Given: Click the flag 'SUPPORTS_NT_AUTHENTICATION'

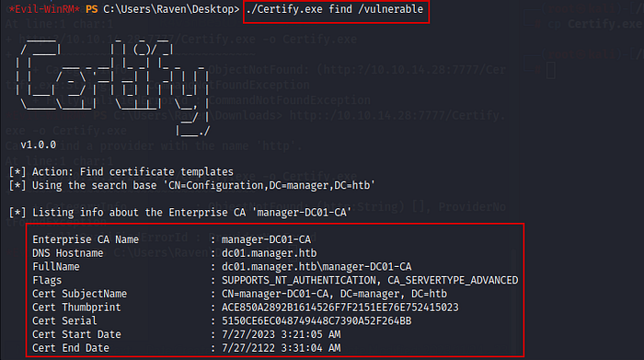Looking at the screenshot, I should [x=299, y=280].
